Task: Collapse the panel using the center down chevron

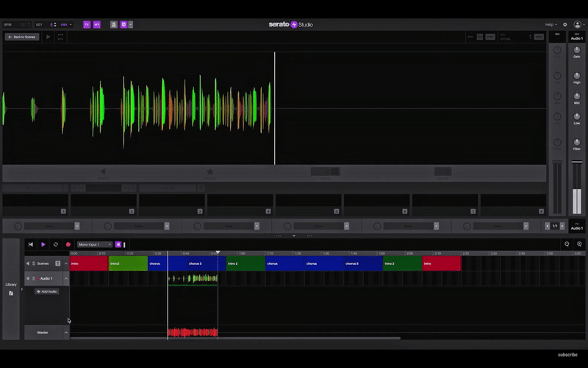Action: tap(293, 236)
